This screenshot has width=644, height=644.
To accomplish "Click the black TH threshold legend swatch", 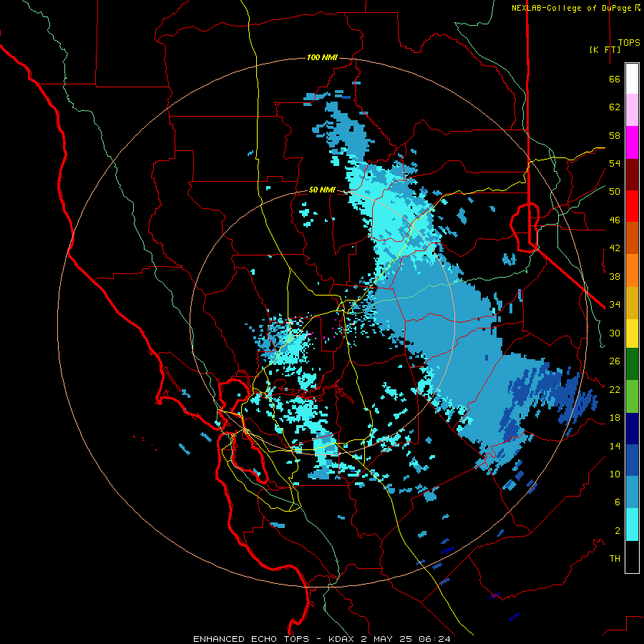I will [x=632, y=557].
